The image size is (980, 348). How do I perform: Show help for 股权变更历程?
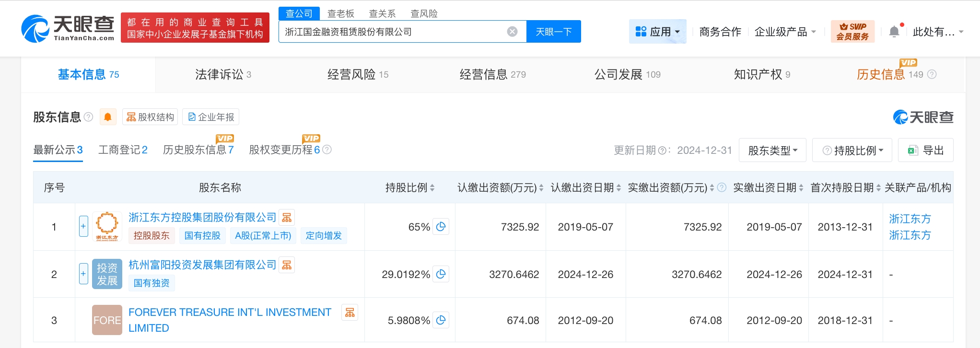[x=327, y=150]
